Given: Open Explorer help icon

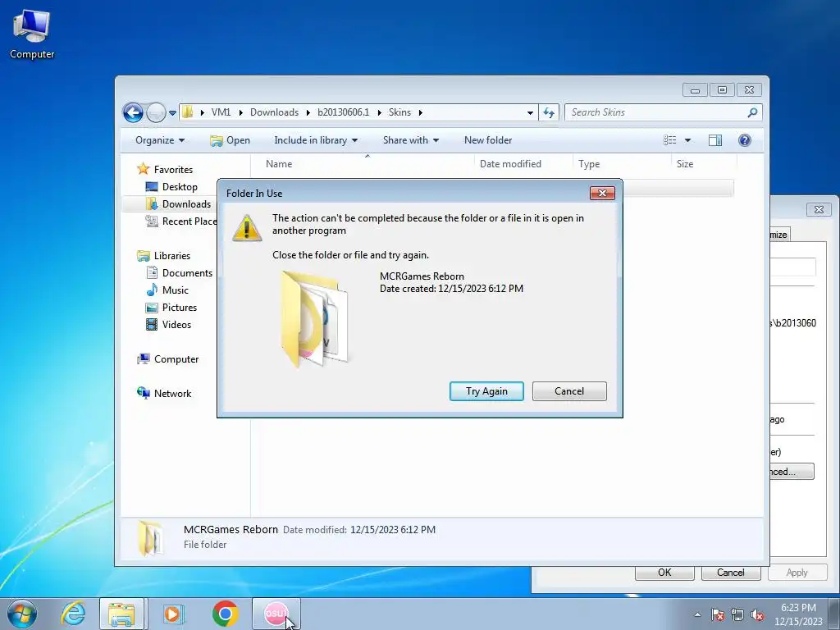Looking at the screenshot, I should [x=745, y=140].
